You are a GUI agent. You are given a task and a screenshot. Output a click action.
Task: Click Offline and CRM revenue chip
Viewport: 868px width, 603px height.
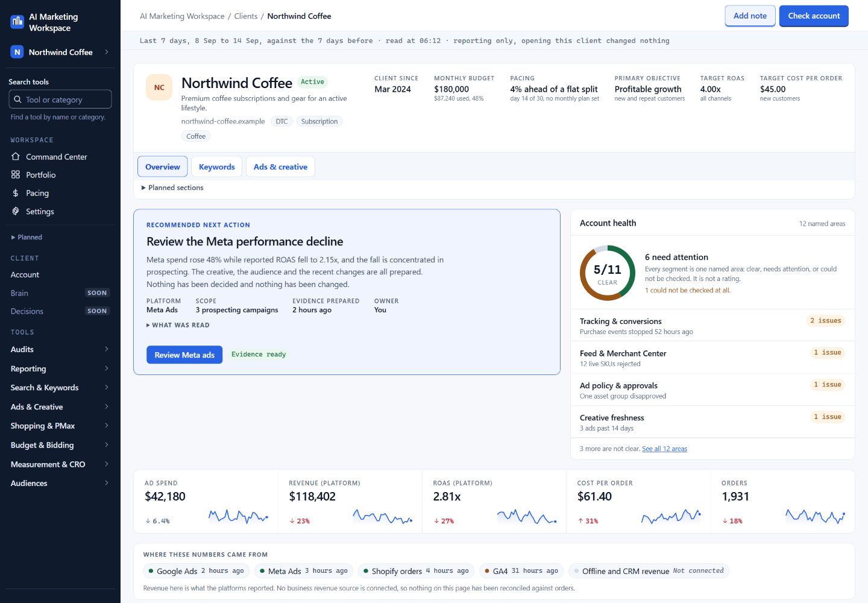click(x=649, y=570)
